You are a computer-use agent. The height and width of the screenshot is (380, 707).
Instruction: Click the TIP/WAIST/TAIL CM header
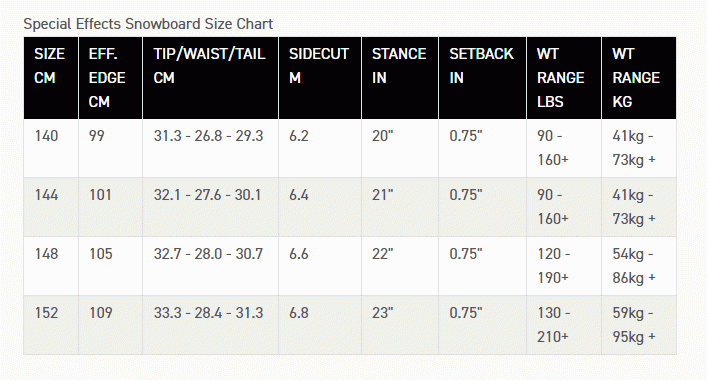coord(210,78)
